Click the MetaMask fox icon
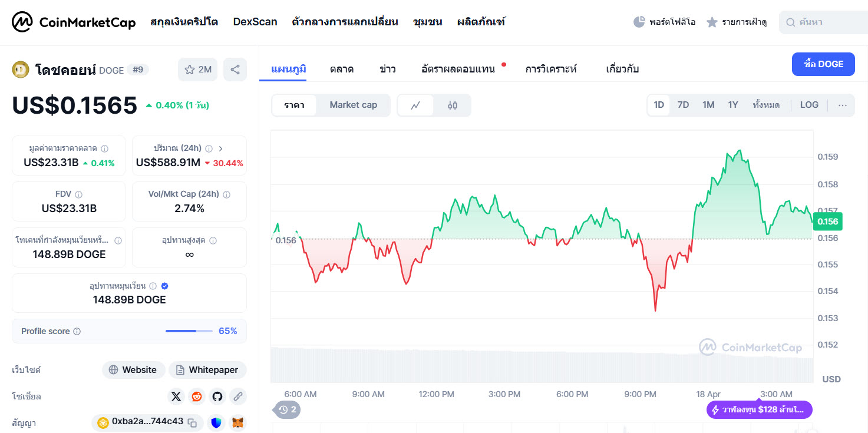The image size is (868, 433). coord(237,422)
